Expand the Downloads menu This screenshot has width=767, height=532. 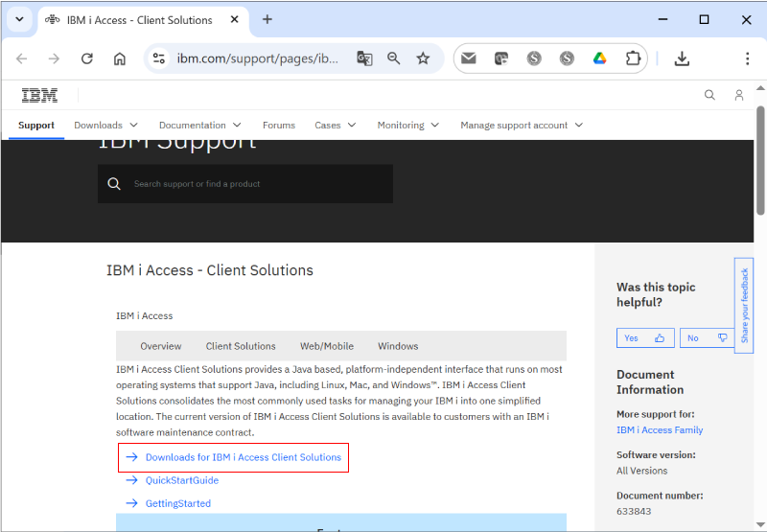click(x=105, y=126)
